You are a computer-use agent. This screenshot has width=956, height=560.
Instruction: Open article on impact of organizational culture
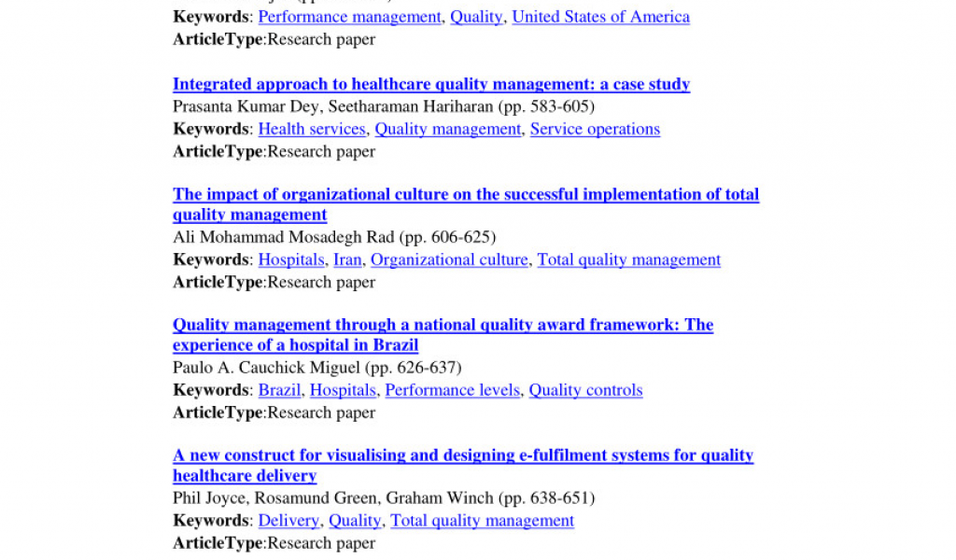click(x=466, y=204)
